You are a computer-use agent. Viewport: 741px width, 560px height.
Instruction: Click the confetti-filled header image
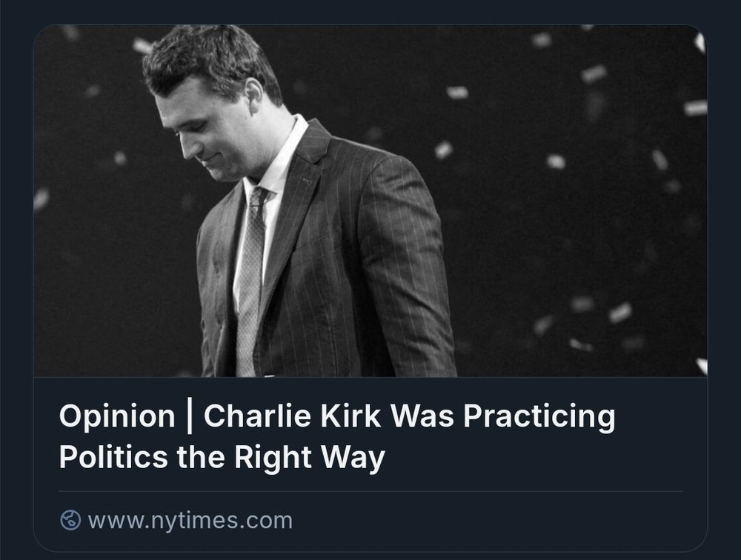519,148
